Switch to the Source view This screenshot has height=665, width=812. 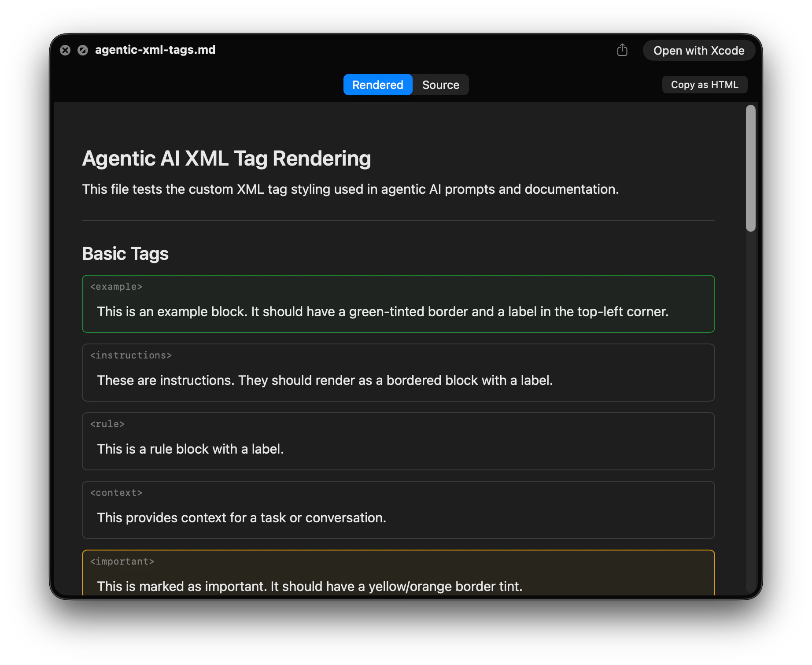click(x=440, y=85)
